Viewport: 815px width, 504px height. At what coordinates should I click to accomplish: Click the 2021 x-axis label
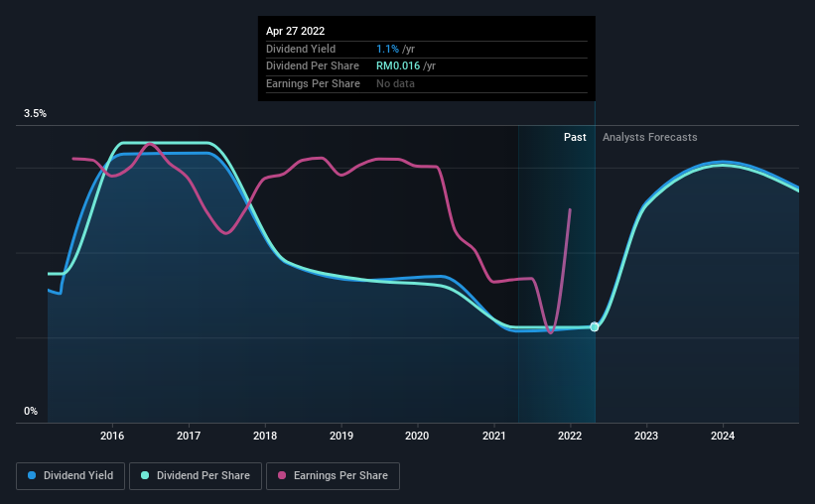(x=493, y=436)
